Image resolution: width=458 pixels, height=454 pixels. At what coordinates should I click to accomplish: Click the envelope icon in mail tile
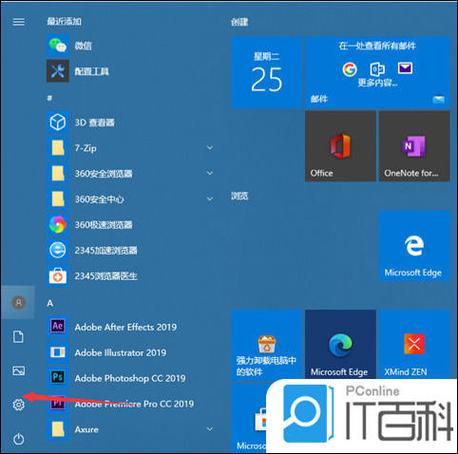tap(405, 68)
